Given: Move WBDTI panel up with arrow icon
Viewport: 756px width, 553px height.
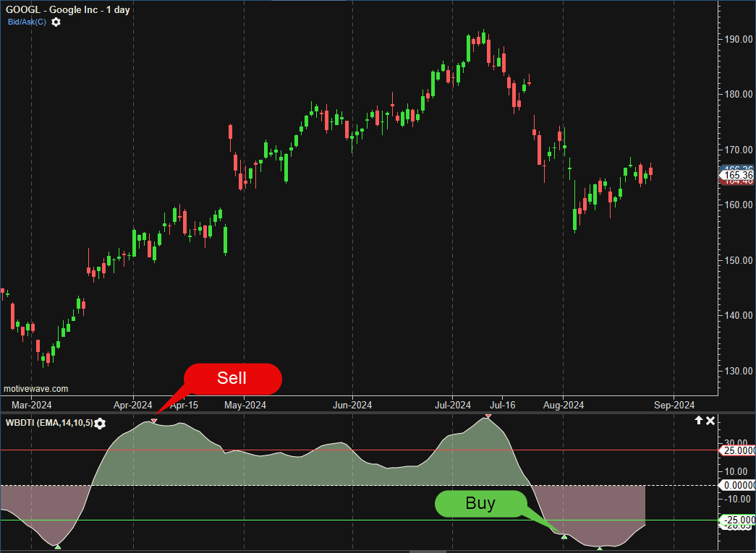Looking at the screenshot, I should (x=698, y=421).
